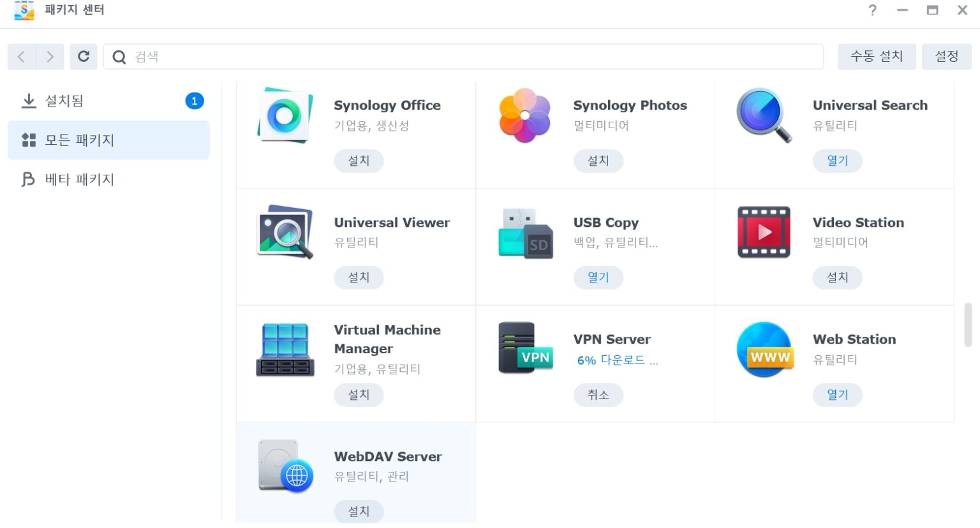Click the Package Center app icon in title bar
The image size is (980, 528).
click(x=24, y=10)
